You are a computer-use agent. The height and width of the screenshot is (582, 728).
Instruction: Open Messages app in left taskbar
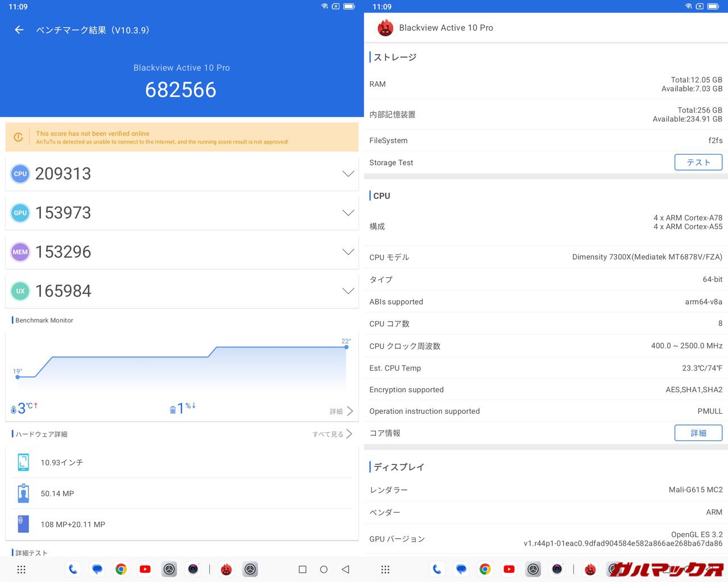point(97,569)
